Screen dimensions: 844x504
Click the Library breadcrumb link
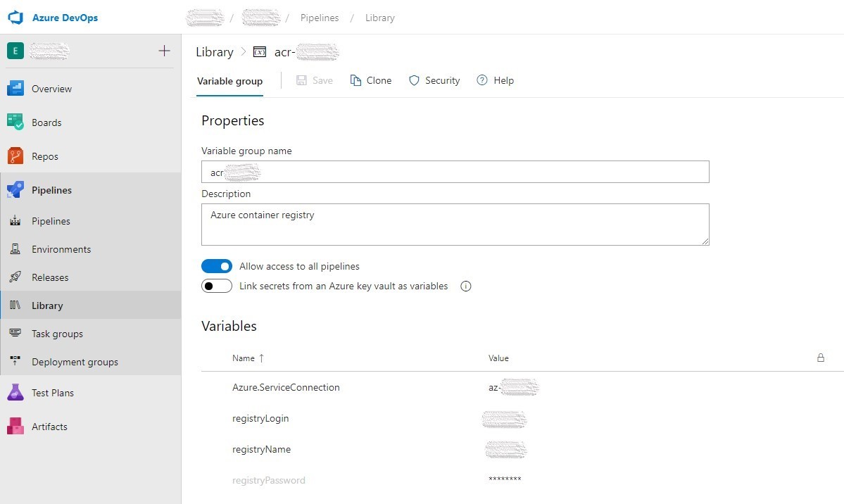[214, 52]
